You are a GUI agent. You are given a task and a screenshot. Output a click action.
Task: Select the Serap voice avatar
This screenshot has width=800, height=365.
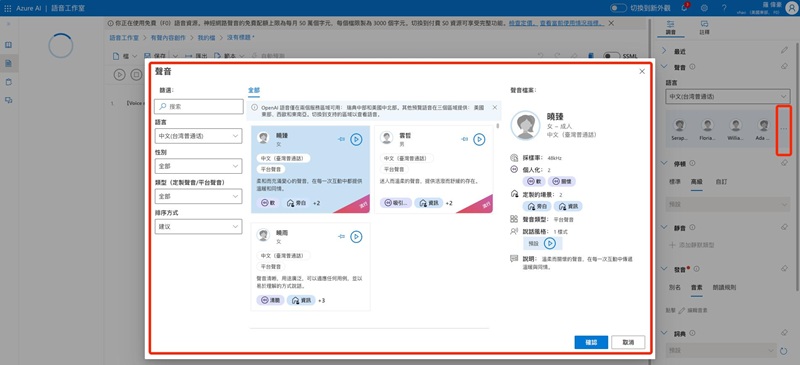tap(679, 130)
